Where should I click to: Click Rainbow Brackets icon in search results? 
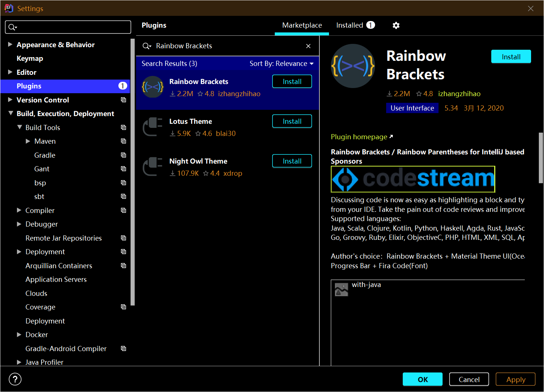pyautogui.click(x=153, y=87)
